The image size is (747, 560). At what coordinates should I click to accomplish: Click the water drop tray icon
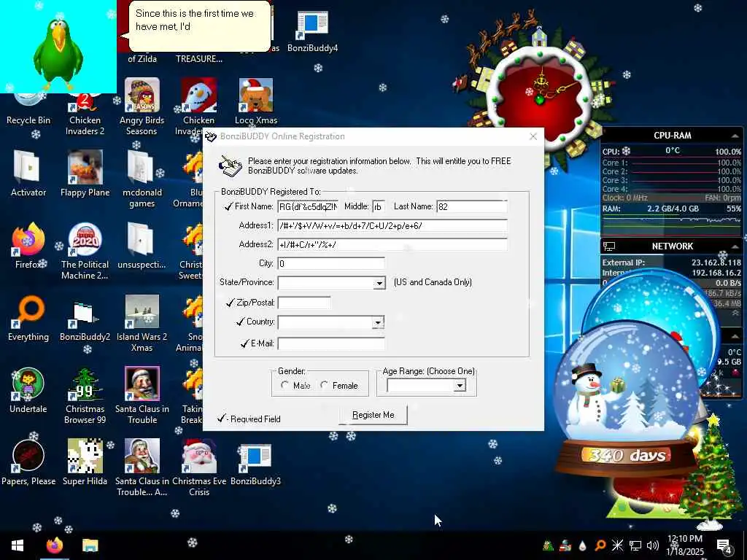[x=582, y=545]
